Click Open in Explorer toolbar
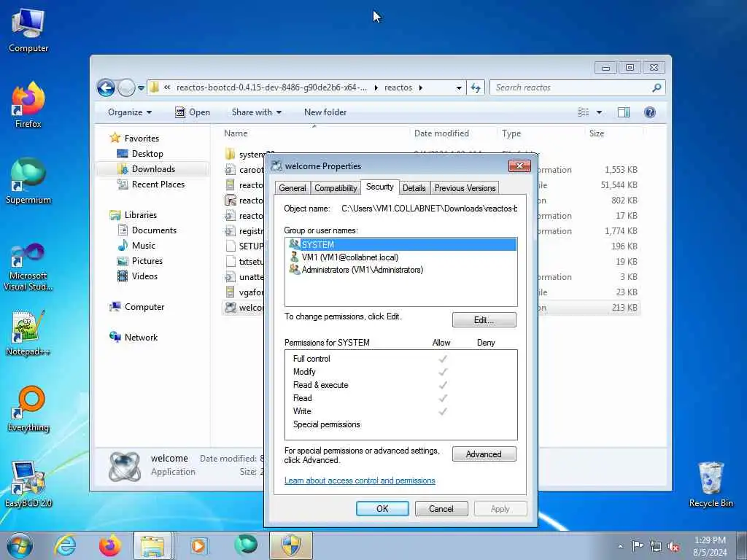The width and height of the screenshot is (747, 560). [193, 112]
